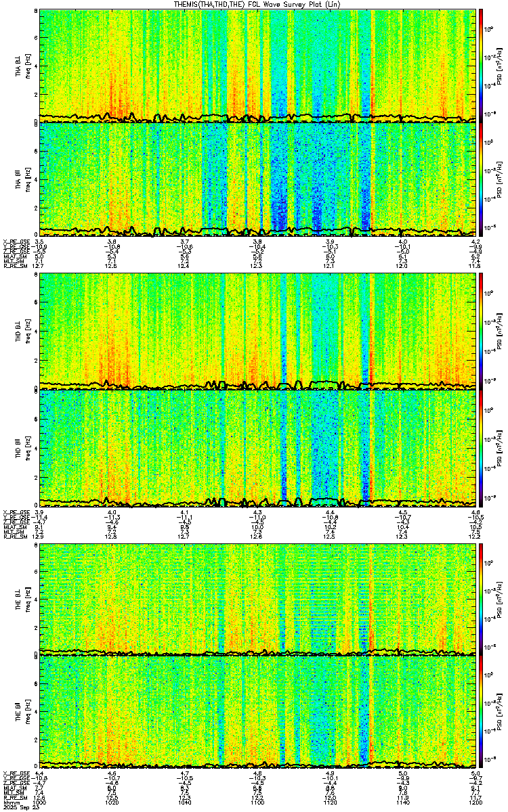Viewport: 508px width, 812px height.
Task: Click the 'hhmm' time axis label
Action: [11, 803]
